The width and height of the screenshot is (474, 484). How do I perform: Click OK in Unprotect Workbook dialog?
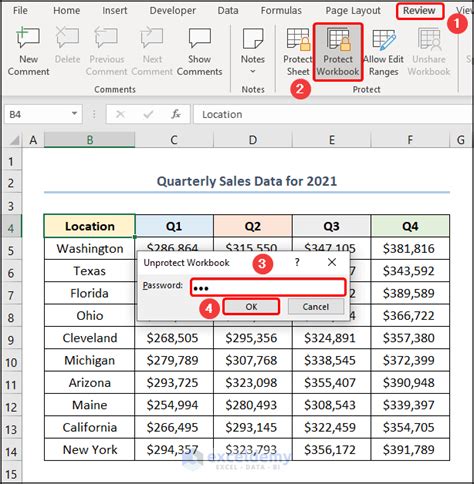point(251,307)
